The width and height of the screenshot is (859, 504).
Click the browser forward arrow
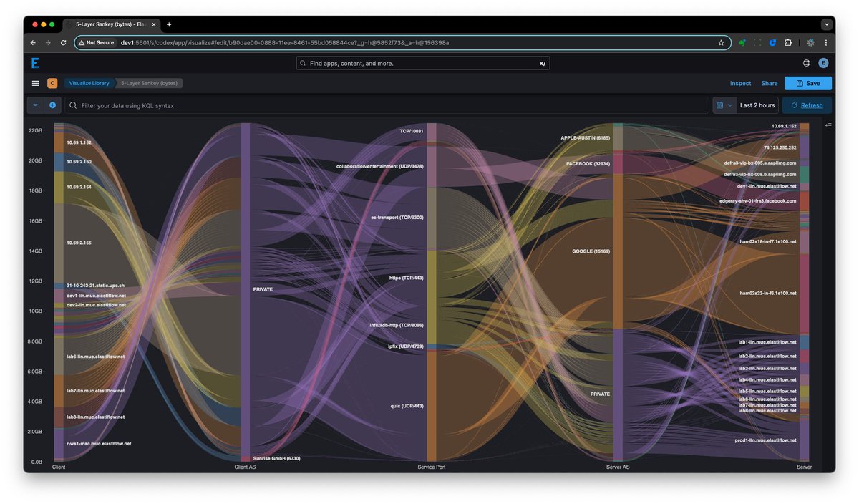coord(48,42)
